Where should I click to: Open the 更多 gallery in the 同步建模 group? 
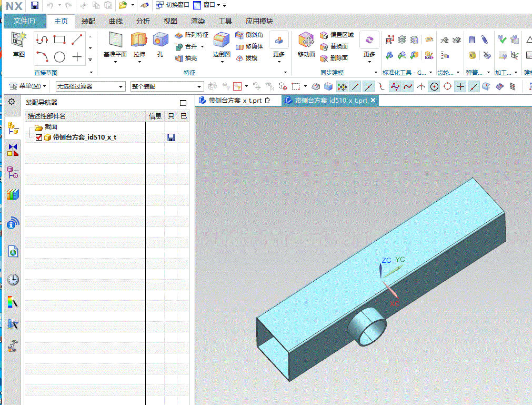369,47
